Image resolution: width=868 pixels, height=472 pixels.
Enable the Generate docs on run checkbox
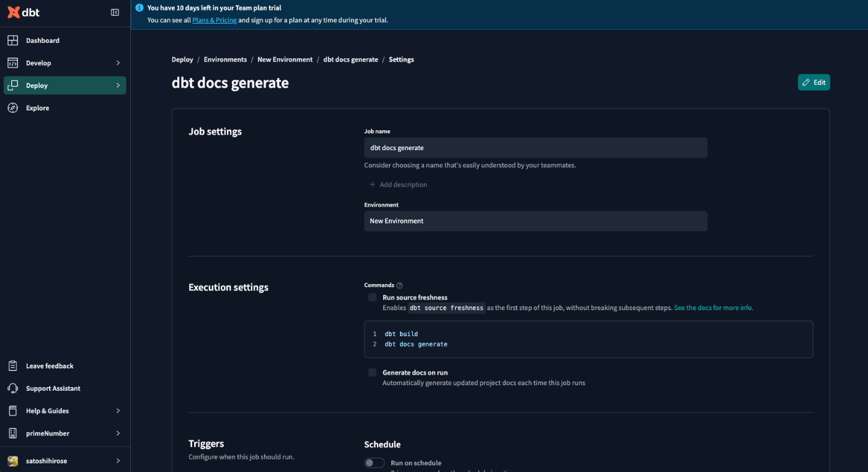tap(372, 373)
